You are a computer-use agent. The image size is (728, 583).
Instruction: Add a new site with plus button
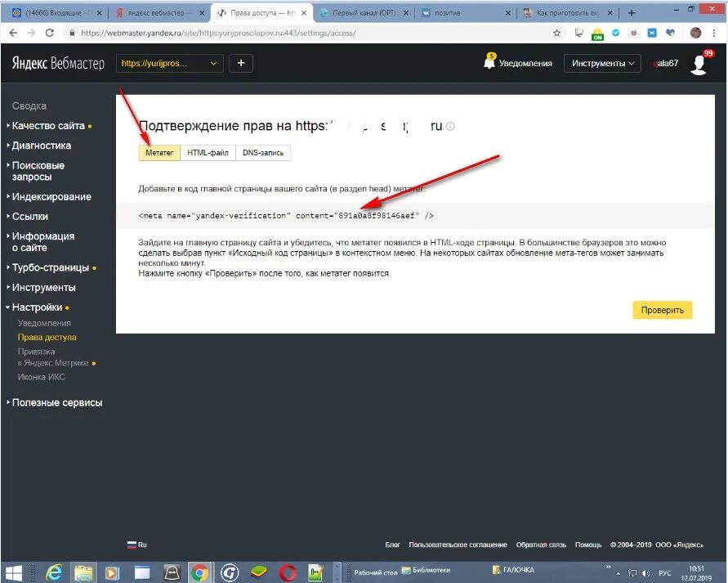pyautogui.click(x=240, y=63)
